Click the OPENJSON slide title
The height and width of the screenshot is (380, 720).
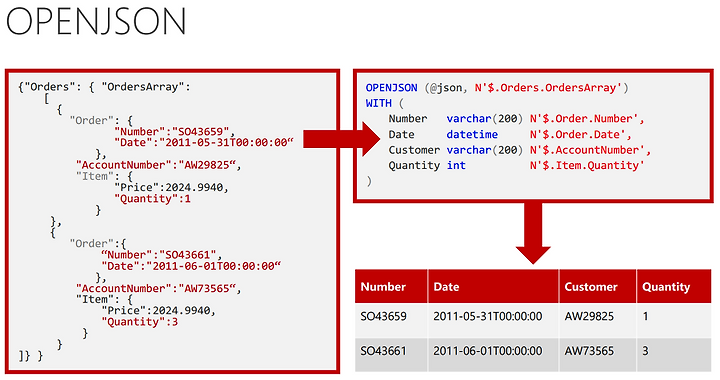96,21
